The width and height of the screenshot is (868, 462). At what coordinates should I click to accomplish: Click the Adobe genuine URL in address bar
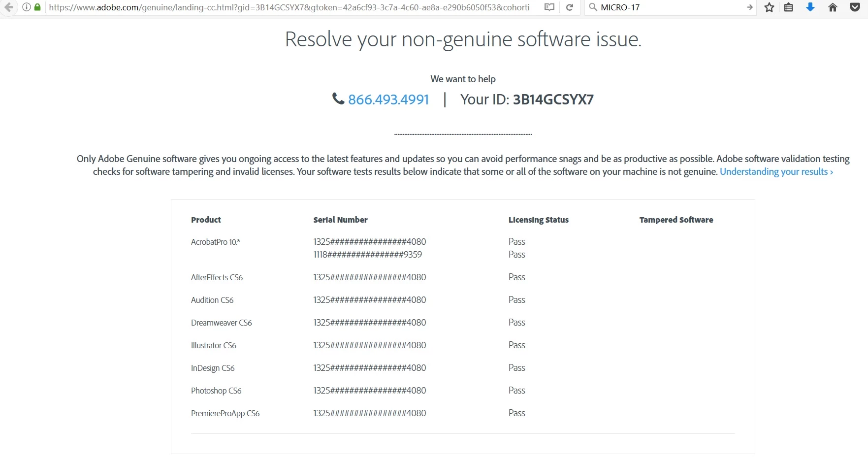point(289,7)
